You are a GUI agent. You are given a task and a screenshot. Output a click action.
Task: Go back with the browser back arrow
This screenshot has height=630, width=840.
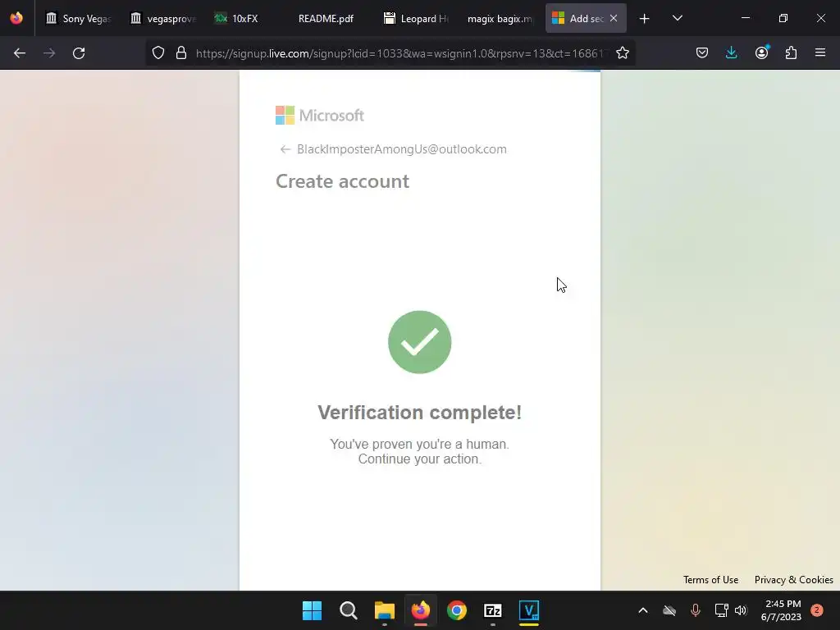(x=20, y=53)
